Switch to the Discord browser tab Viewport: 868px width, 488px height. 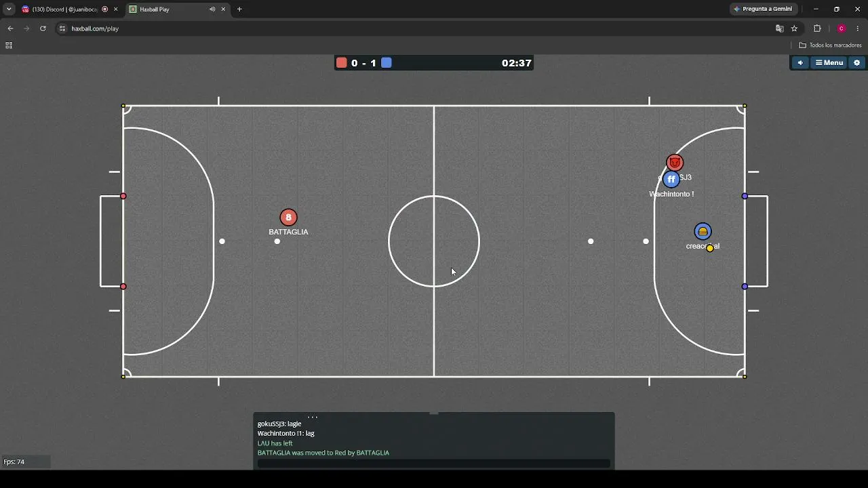pos(65,9)
